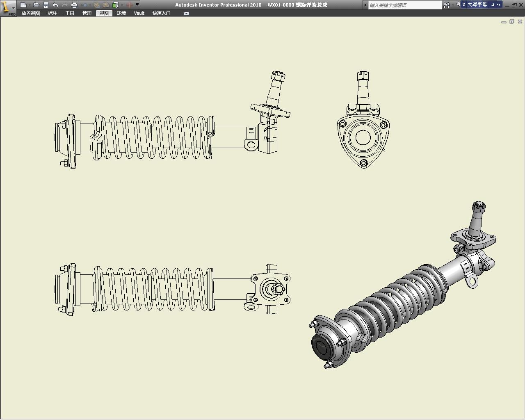Close the drawing document window
The image size is (525, 420).
pyautogui.click(x=520, y=22)
